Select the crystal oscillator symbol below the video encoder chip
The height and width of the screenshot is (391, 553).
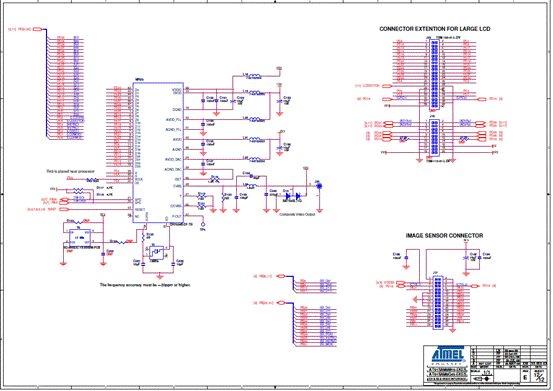coord(156,253)
